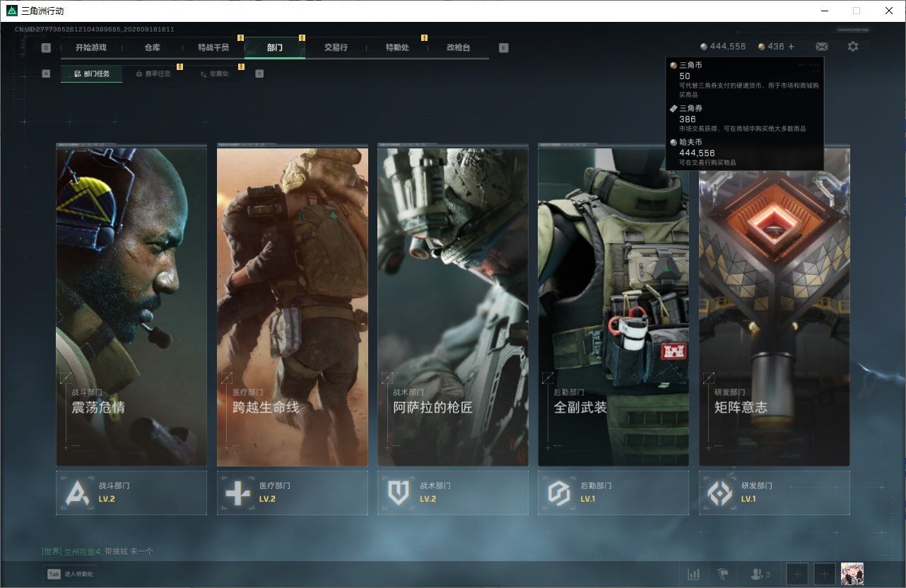Click the 三角币 coin icon in tooltip
The image size is (906, 588).
coord(673,65)
